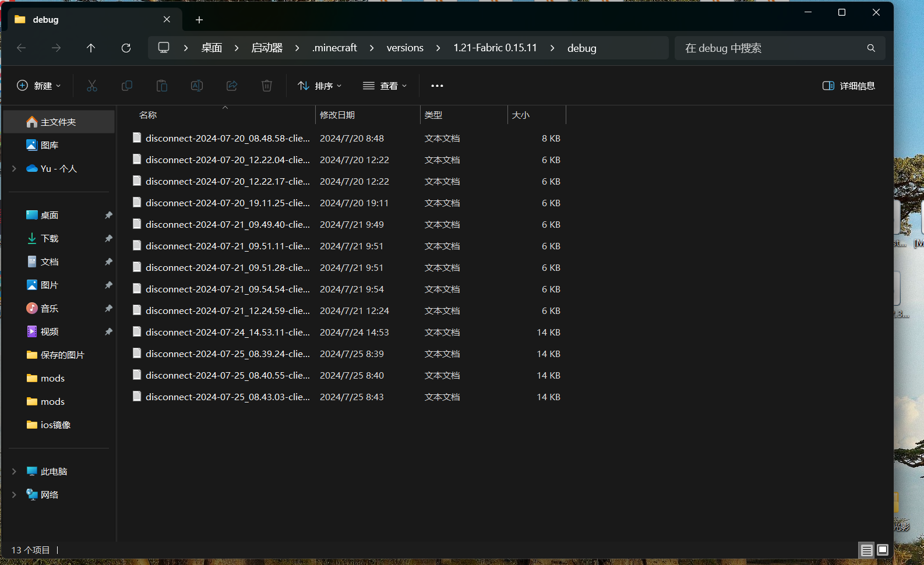
Task: Open 新建 new item dropdown
Action: tap(39, 86)
